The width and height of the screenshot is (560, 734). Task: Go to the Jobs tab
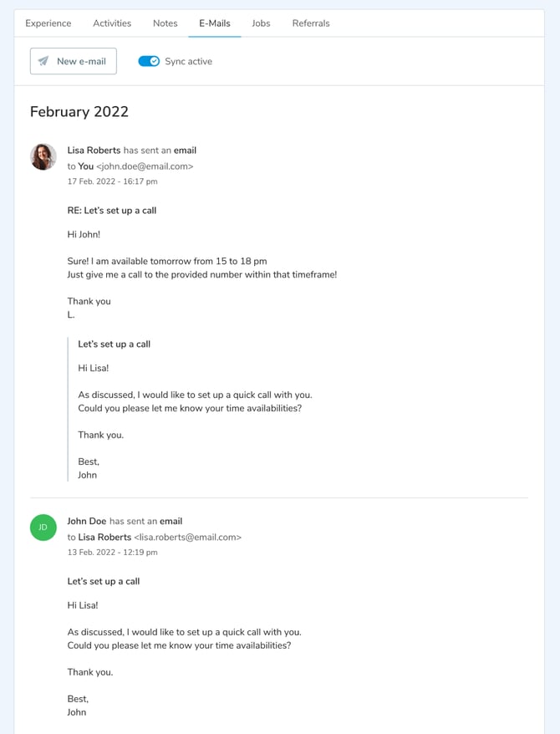pyautogui.click(x=261, y=23)
